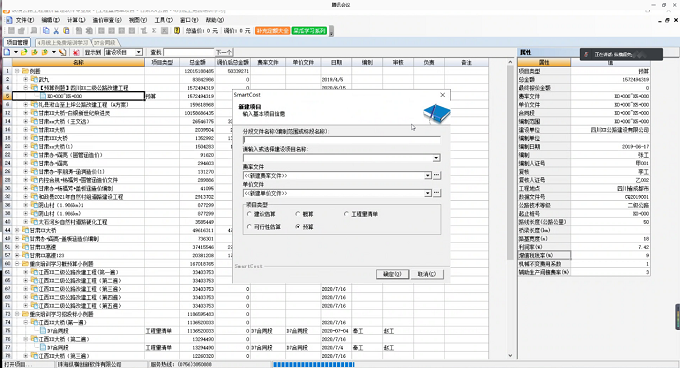Click the Cut scissors icon in the toolbar
The height and width of the screenshot is (368, 680).
click(x=56, y=30)
